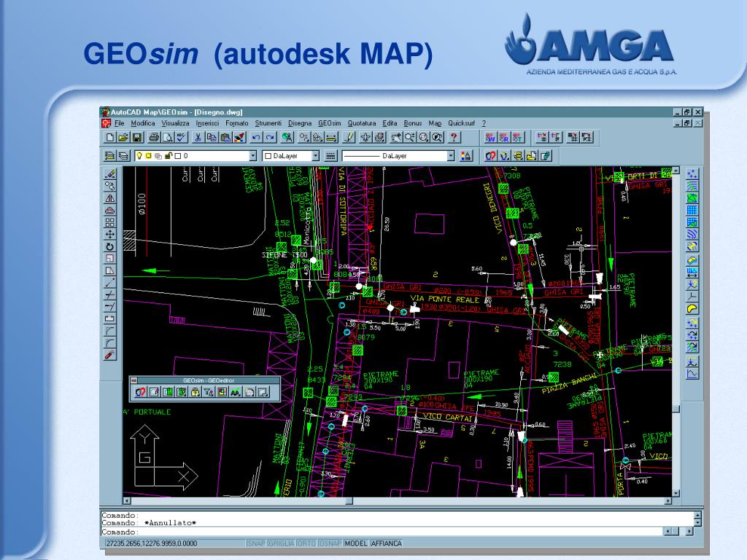This screenshot has width=747, height=560.
Task: Copy to clipboard toolbar icon
Action: coord(212,138)
